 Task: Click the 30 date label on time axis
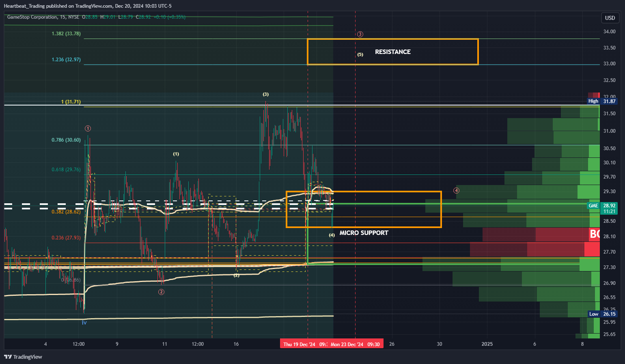(440, 344)
